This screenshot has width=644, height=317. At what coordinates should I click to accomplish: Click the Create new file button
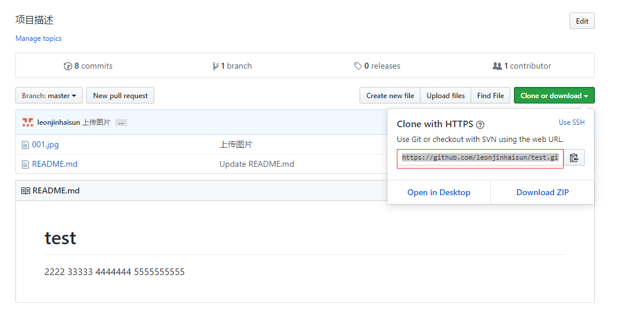390,95
